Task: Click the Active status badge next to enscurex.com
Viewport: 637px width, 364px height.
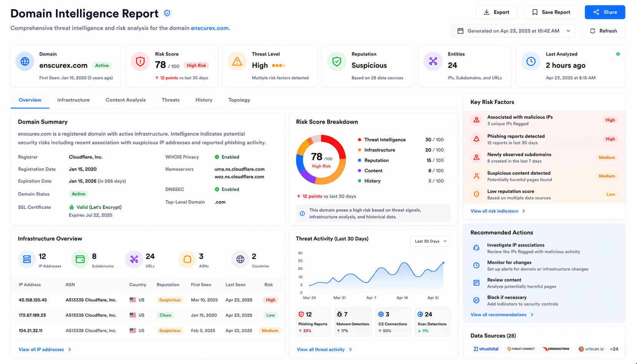Action: 102,65
